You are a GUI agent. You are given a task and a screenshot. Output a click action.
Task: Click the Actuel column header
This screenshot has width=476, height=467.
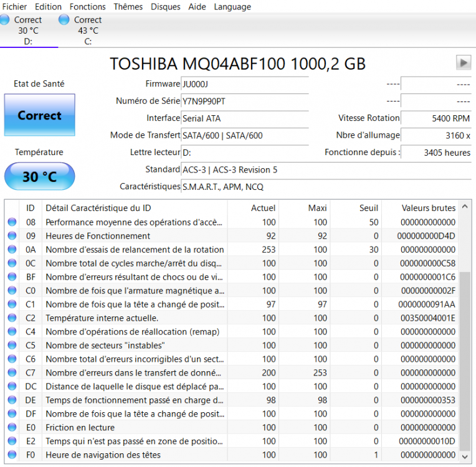253,208
